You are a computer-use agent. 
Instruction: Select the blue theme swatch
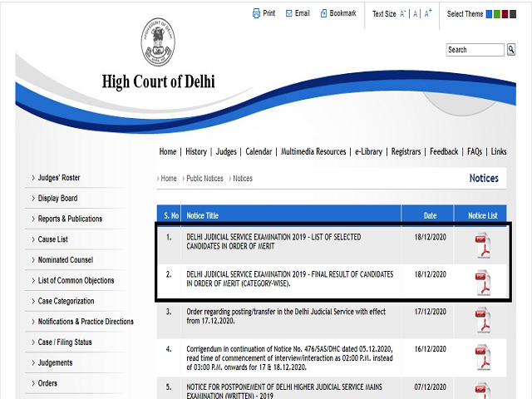489,14
